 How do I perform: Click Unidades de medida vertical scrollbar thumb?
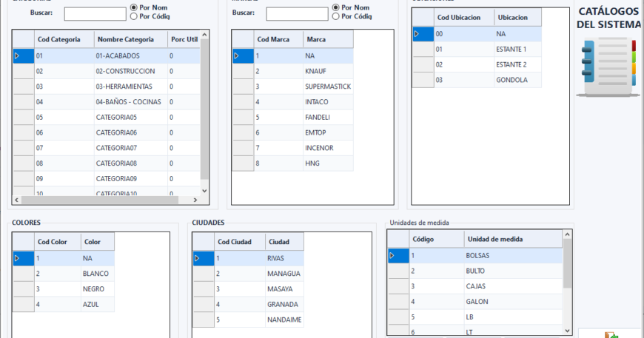(x=567, y=263)
